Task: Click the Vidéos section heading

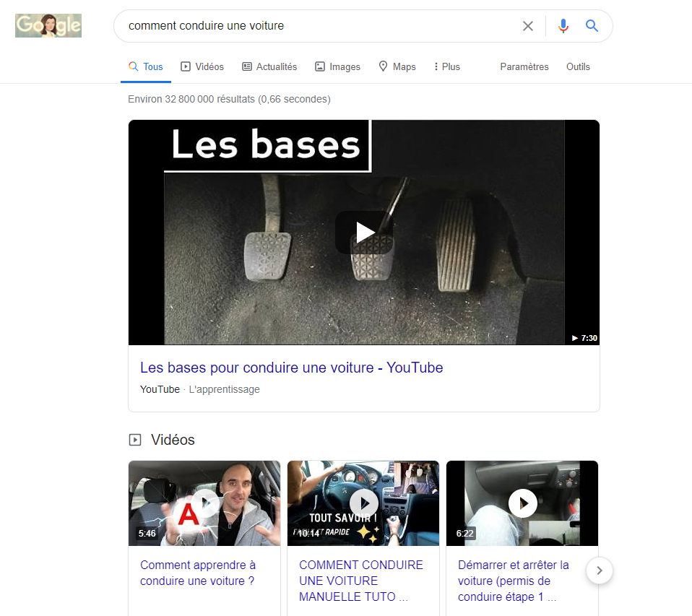Action: [x=173, y=440]
